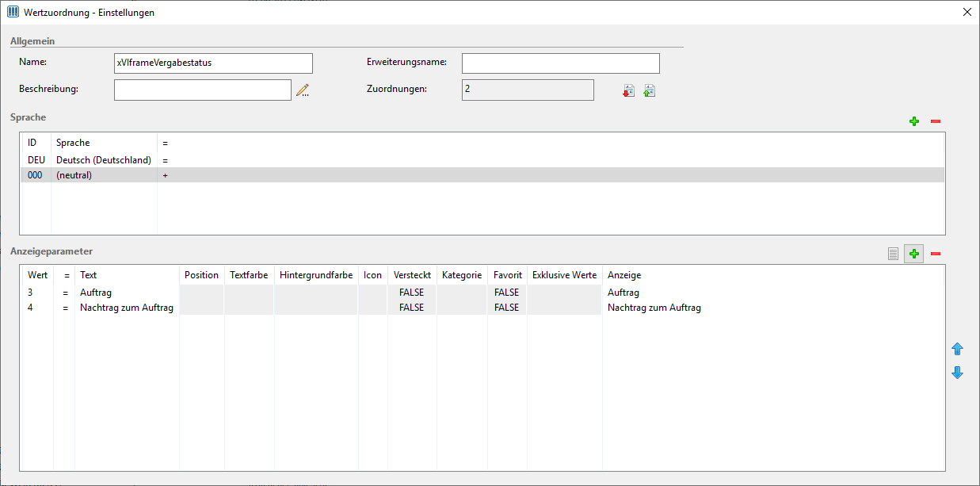The image size is (980, 486).
Task: Click the document icon with green up arrow
Action: click(649, 91)
